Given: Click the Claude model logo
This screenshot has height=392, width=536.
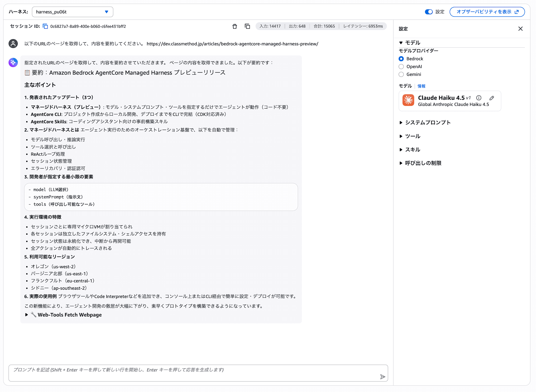Looking at the screenshot, I should [x=408, y=100].
